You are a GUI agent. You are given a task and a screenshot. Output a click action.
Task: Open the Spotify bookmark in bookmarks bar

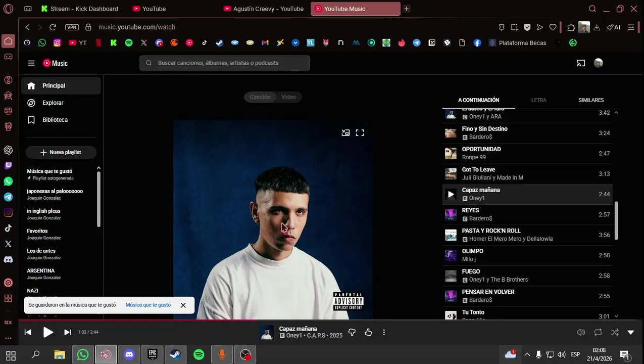(x=129, y=43)
